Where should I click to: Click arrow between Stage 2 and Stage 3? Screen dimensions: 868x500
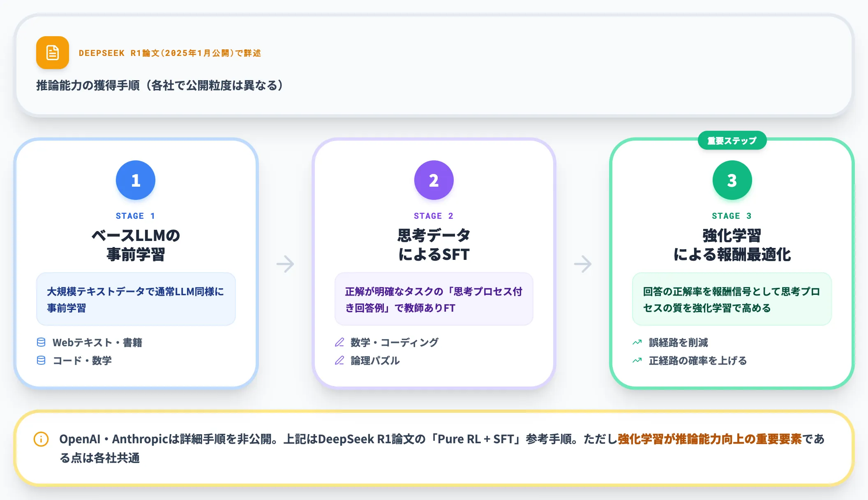pyautogui.click(x=583, y=264)
